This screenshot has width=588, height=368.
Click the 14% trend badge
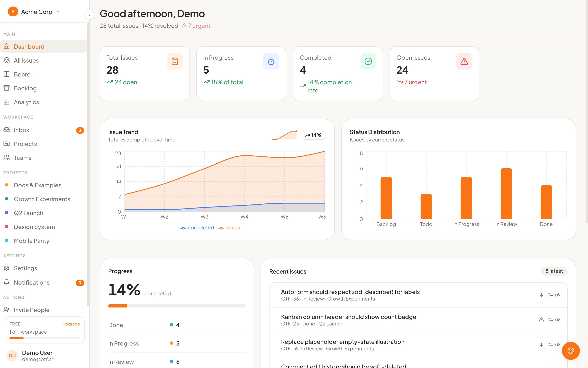pos(313,135)
